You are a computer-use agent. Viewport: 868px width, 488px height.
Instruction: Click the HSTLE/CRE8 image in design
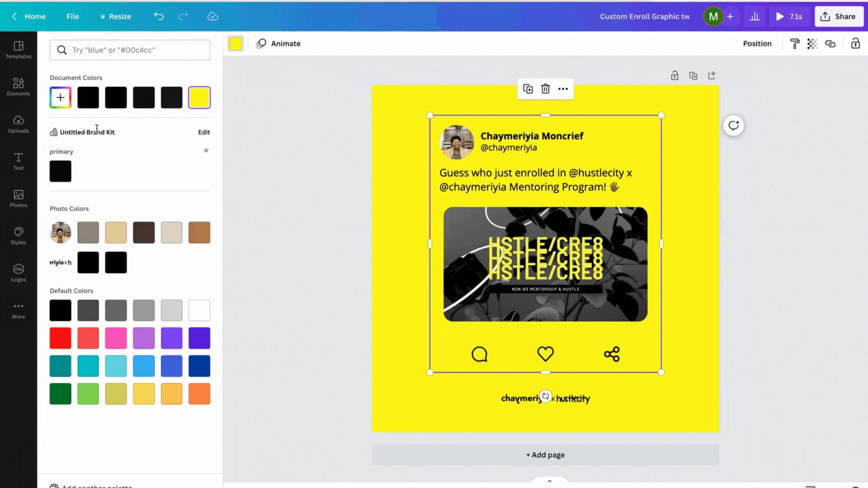tap(546, 264)
